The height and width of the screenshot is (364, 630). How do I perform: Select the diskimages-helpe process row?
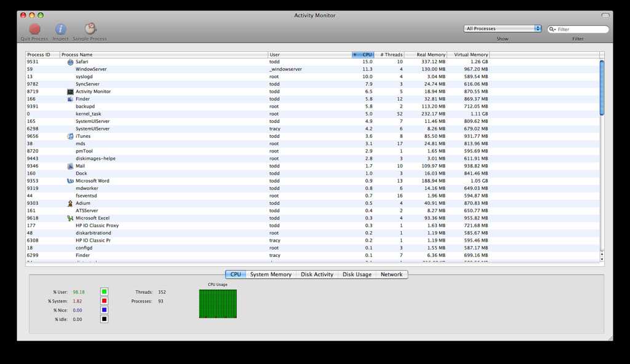coord(313,158)
